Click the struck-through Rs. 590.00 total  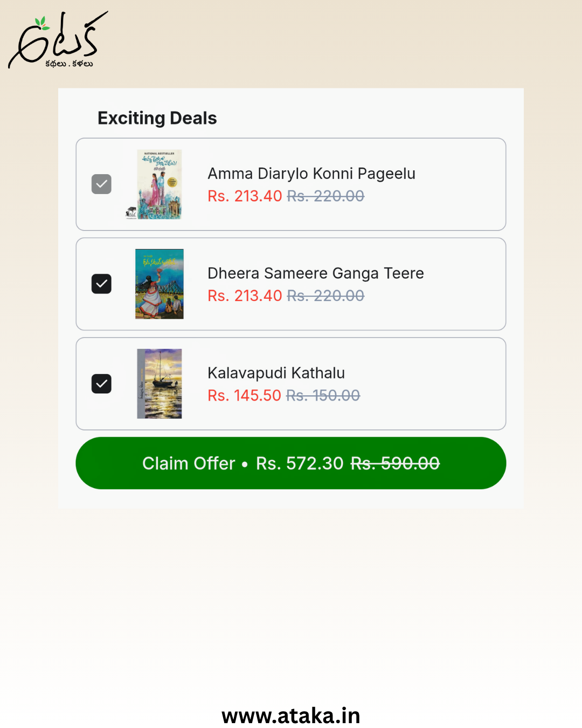pyautogui.click(x=395, y=463)
